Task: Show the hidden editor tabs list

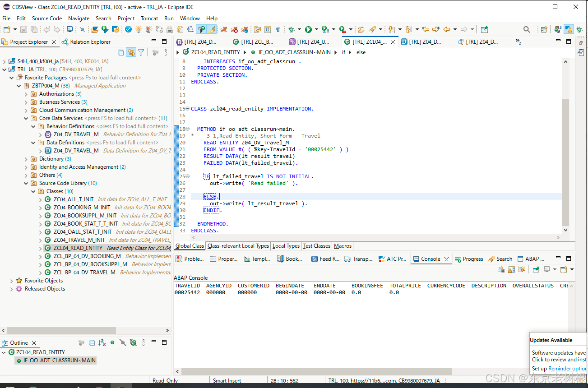Action: (519, 42)
